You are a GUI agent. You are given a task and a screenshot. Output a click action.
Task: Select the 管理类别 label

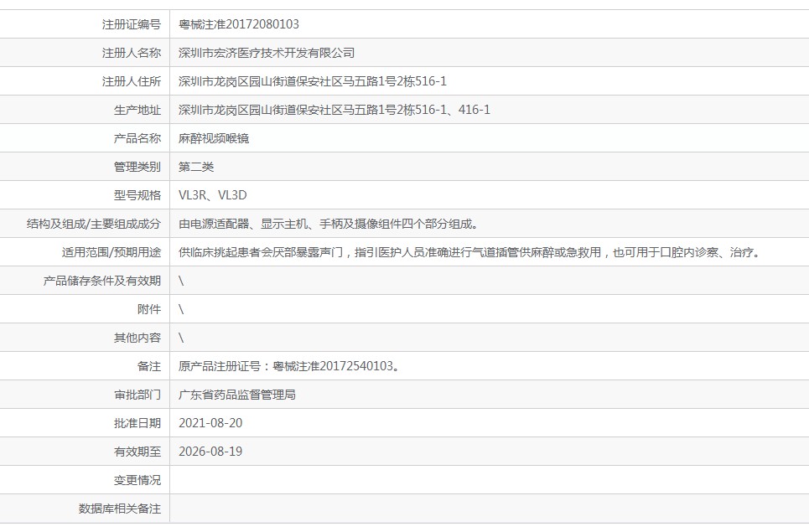click(x=137, y=167)
